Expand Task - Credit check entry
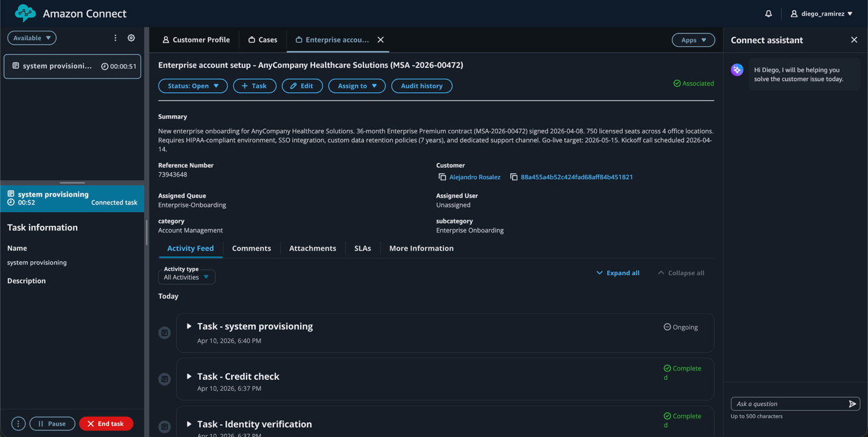The image size is (868, 437). click(189, 376)
